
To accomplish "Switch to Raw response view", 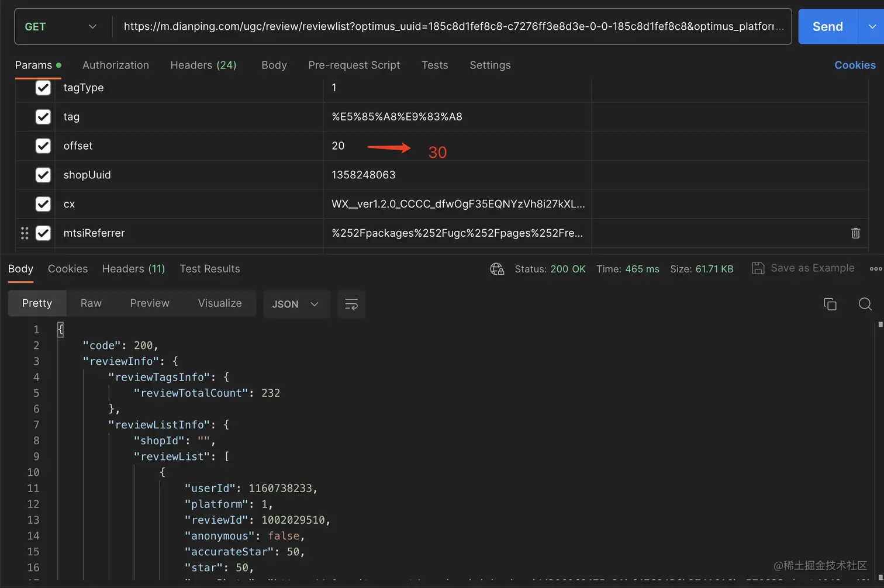I will [91, 303].
